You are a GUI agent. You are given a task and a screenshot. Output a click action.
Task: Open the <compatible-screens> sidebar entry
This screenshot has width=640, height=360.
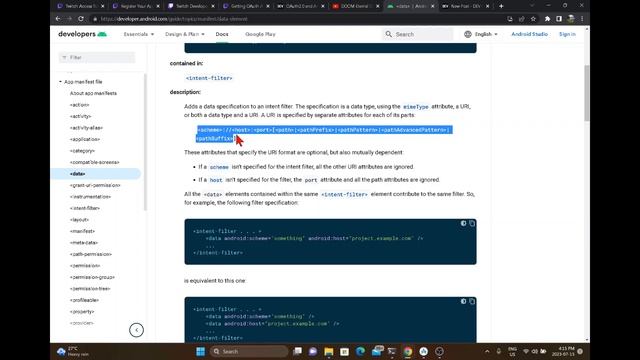[x=94, y=162]
